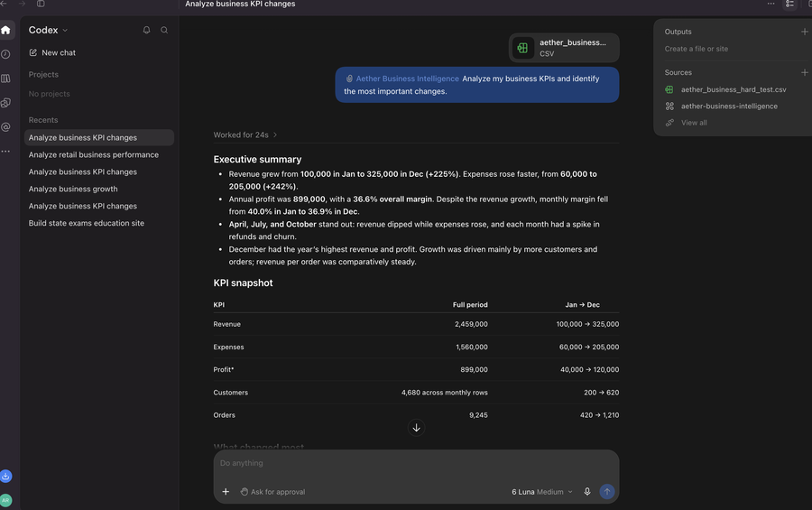Click the notifications bell icon

point(146,30)
